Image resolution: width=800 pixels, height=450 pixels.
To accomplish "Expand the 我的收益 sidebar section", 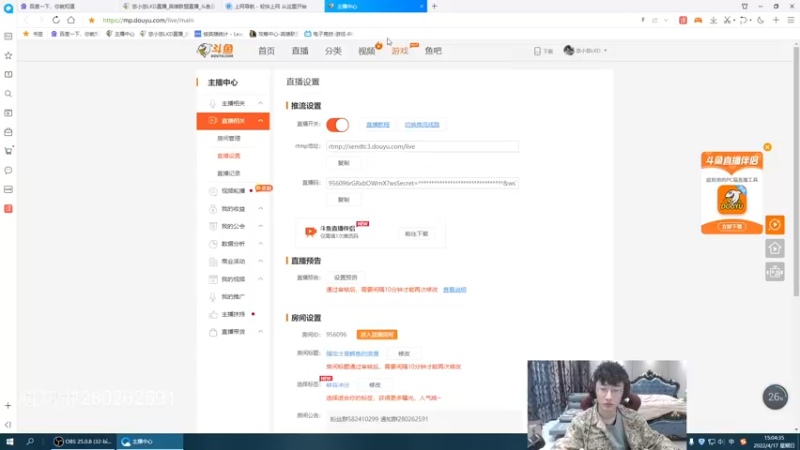I will point(261,209).
